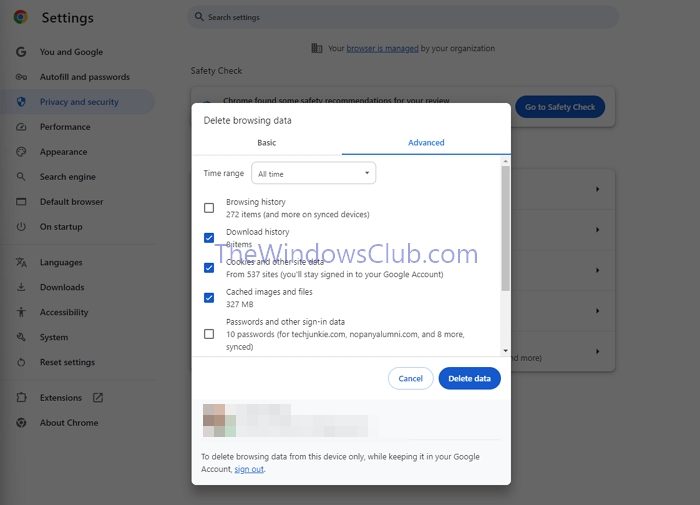Image resolution: width=700 pixels, height=505 pixels.
Task: Click the shield icon for Privacy and security
Action: click(x=21, y=102)
